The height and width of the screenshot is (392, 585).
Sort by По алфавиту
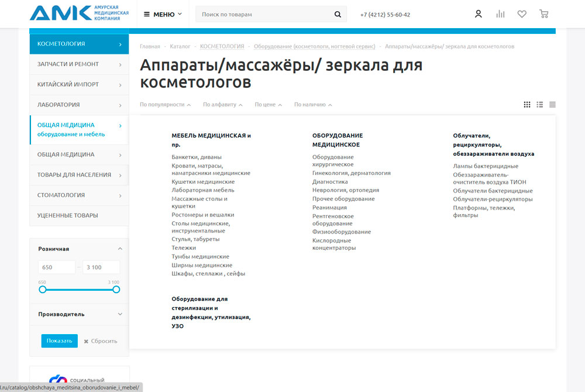point(223,104)
